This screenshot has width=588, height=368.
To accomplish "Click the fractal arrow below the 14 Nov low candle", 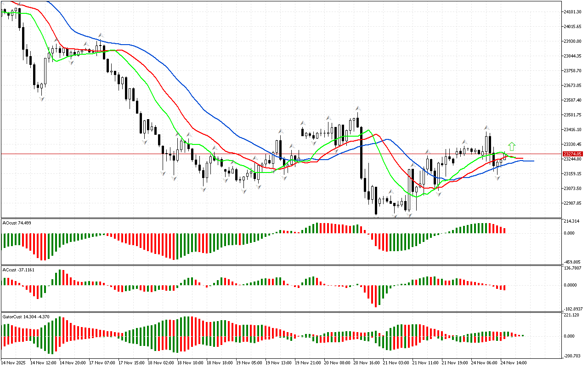I will 42,99.
